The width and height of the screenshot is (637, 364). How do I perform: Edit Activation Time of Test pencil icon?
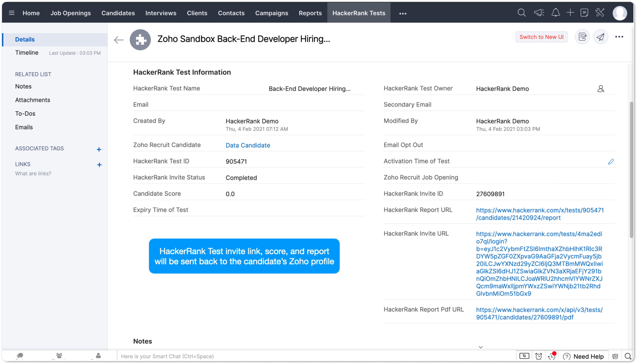[x=611, y=162]
